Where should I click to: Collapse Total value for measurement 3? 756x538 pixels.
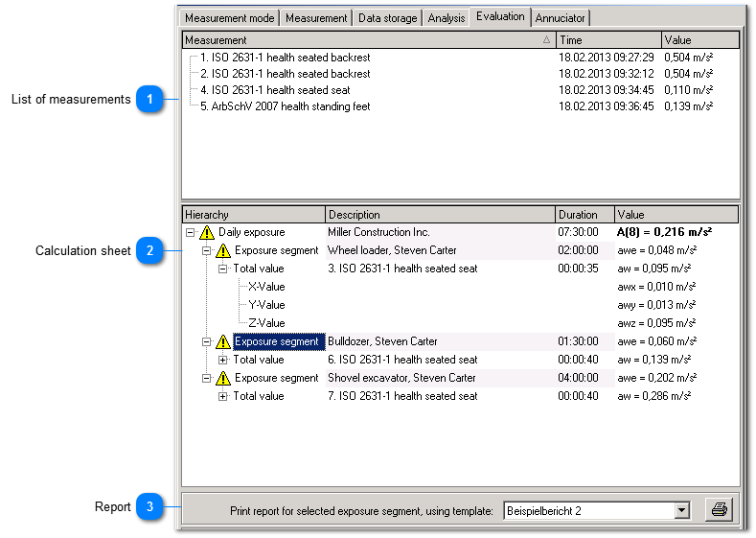[223, 269]
